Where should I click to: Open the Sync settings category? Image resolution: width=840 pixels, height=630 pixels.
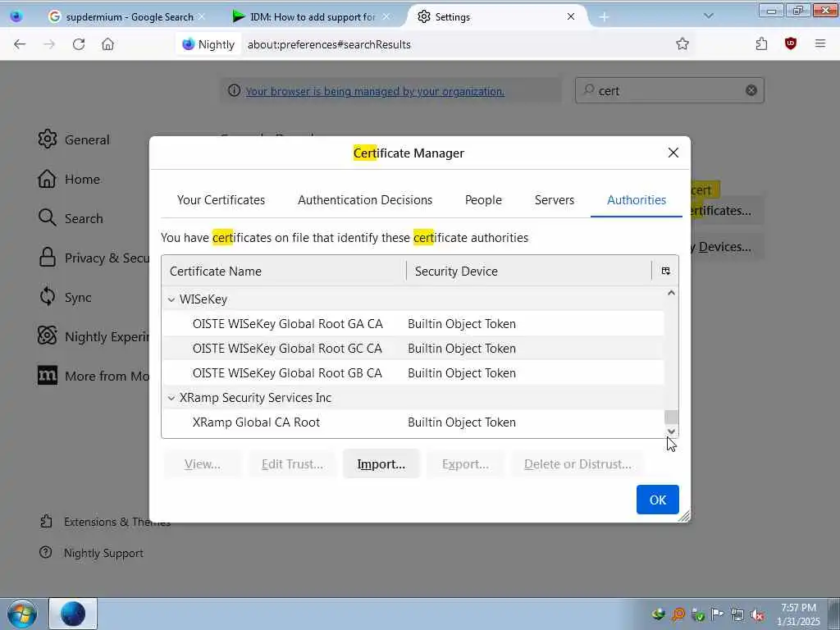coord(65,297)
